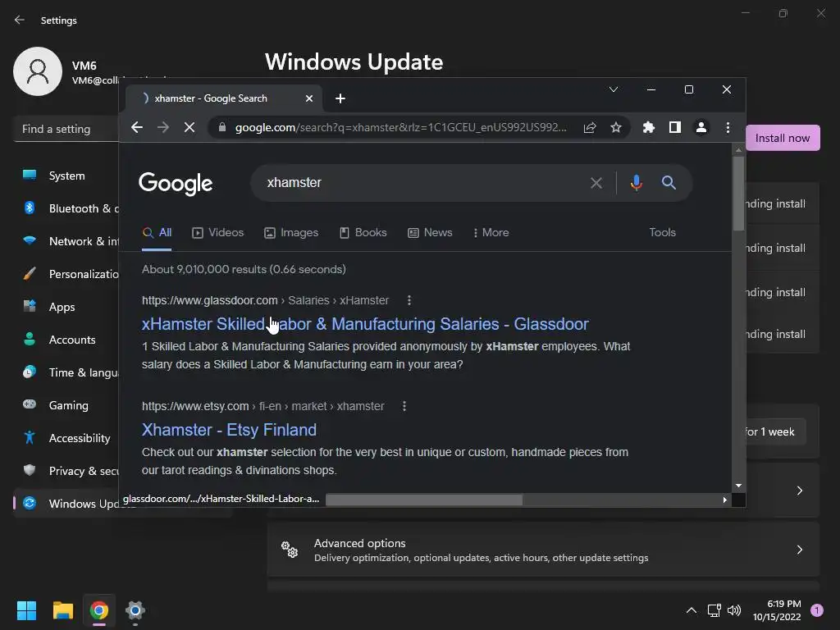Click Settings gear in taskbar
Image resolution: width=840 pixels, height=630 pixels.
click(135, 610)
